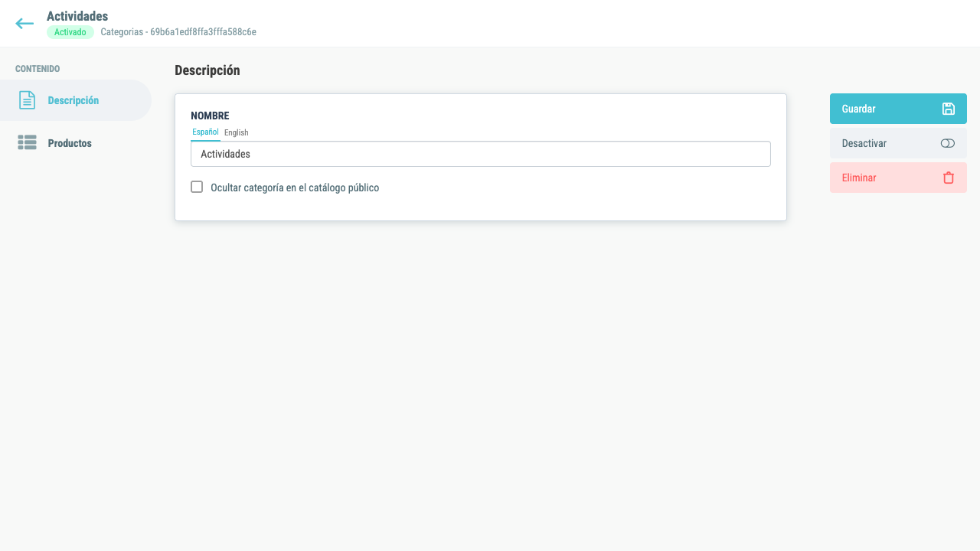This screenshot has width=980, height=551.
Task: Go back using the left arrow icon
Action: click(24, 24)
